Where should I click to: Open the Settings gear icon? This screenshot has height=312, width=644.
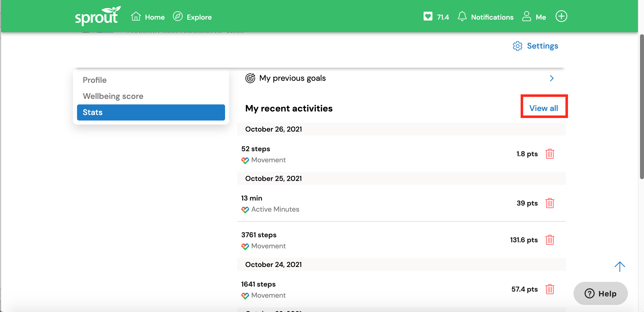tap(517, 46)
